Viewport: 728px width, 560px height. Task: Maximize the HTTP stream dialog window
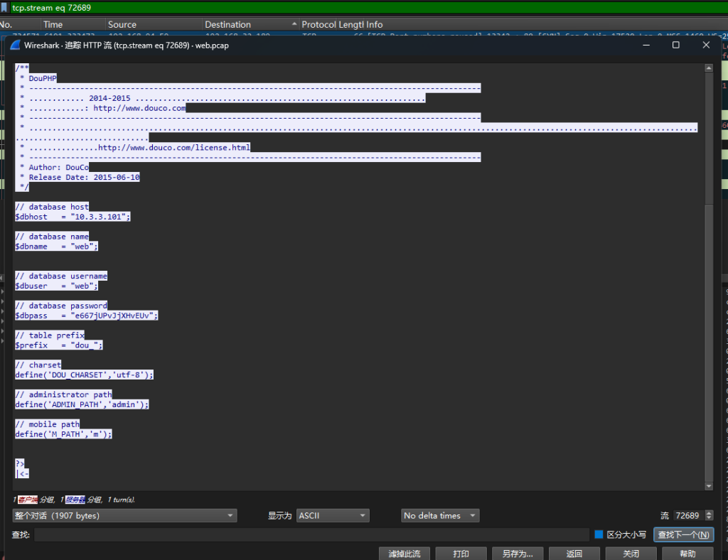pos(675,45)
